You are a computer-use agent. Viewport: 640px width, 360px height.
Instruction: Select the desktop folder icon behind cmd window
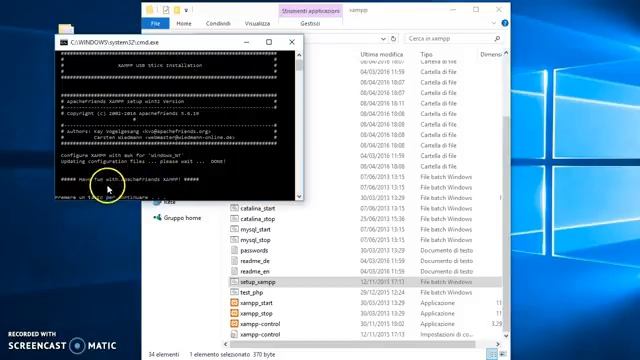click(x=66, y=29)
